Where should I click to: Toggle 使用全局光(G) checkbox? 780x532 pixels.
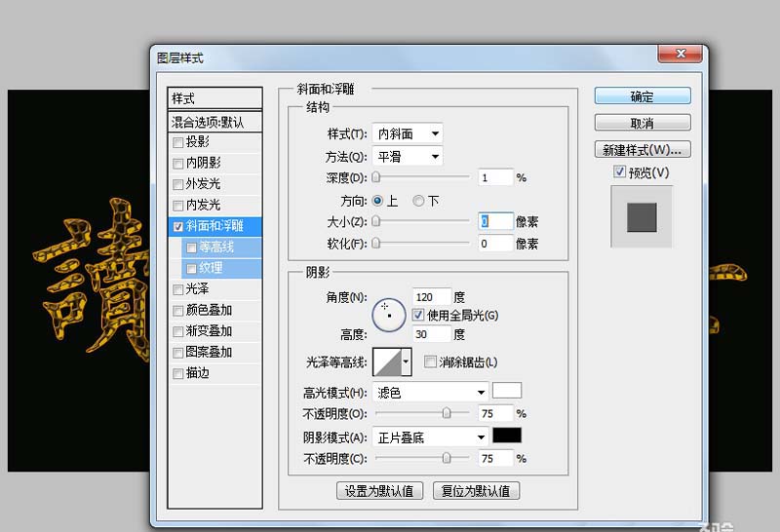pyautogui.click(x=418, y=315)
